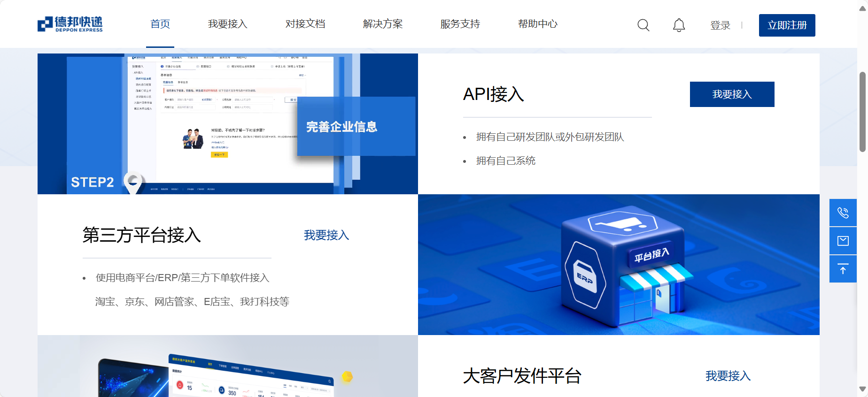Select the 首页 nav tab
The image size is (868, 397).
click(x=160, y=24)
